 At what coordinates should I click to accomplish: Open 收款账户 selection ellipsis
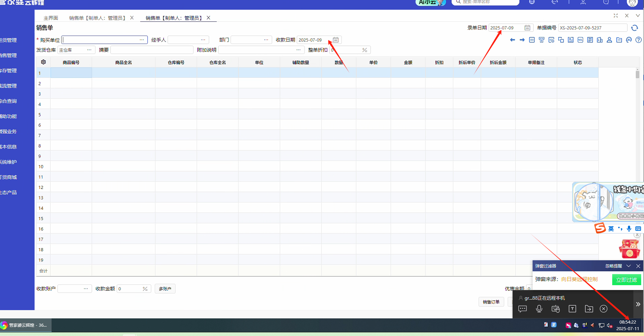click(86, 288)
